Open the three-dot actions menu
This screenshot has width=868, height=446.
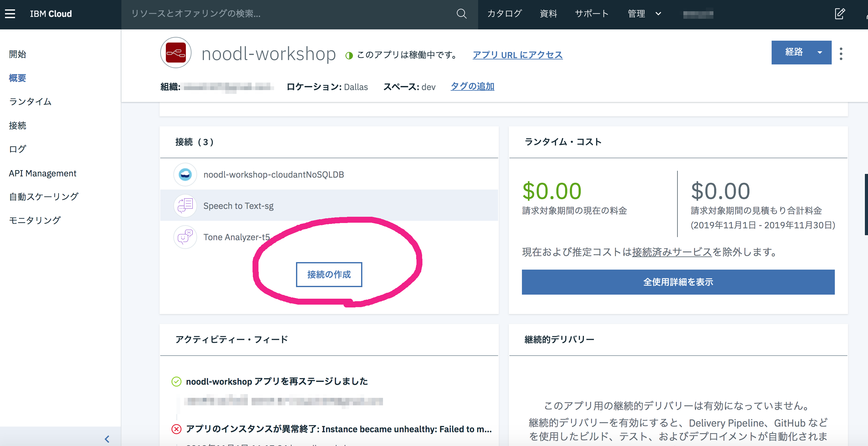(841, 53)
